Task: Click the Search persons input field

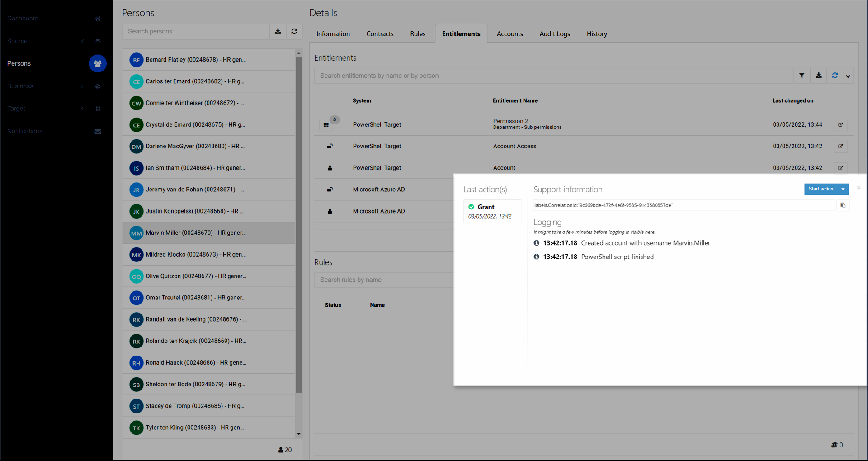Action: (196, 32)
